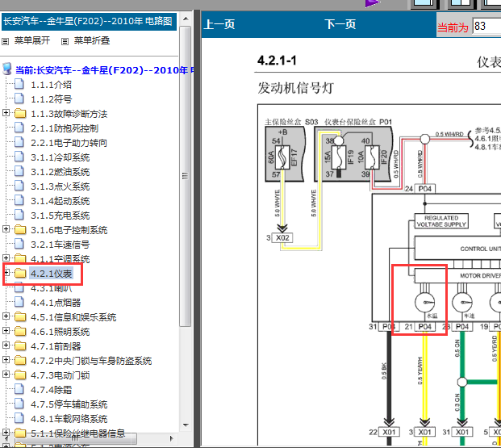Click the tree panel vertical scrollbar thumb
The image size is (501, 448).
point(186,176)
